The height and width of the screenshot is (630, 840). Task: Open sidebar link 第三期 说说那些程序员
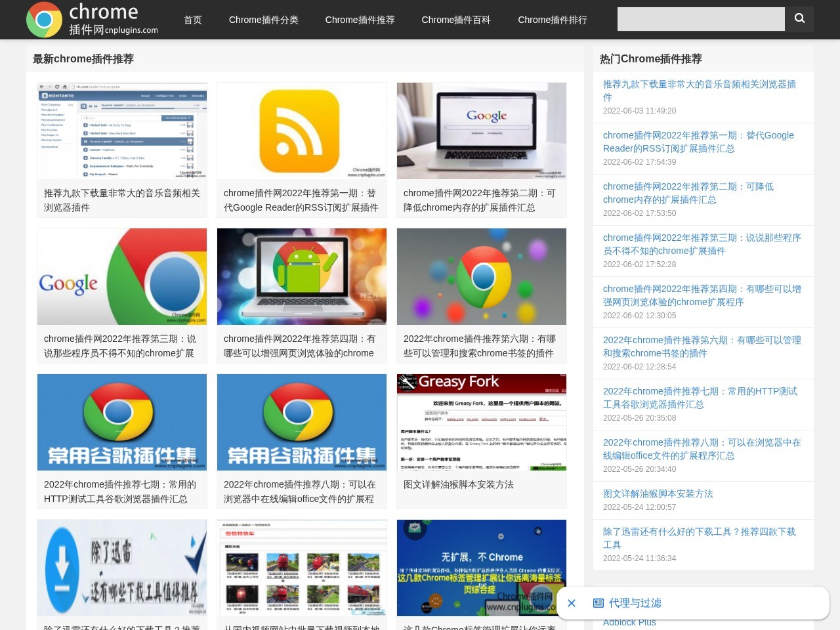pos(702,244)
